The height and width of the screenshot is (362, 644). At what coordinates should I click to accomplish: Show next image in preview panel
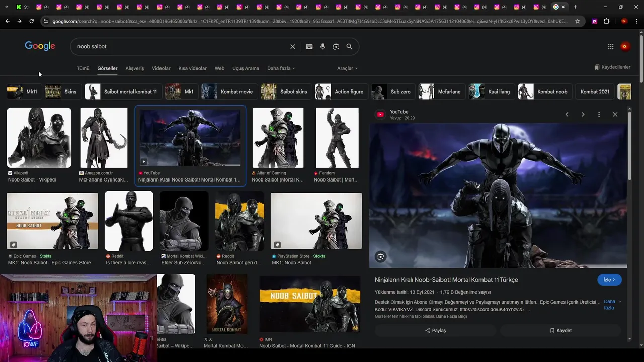(x=583, y=115)
